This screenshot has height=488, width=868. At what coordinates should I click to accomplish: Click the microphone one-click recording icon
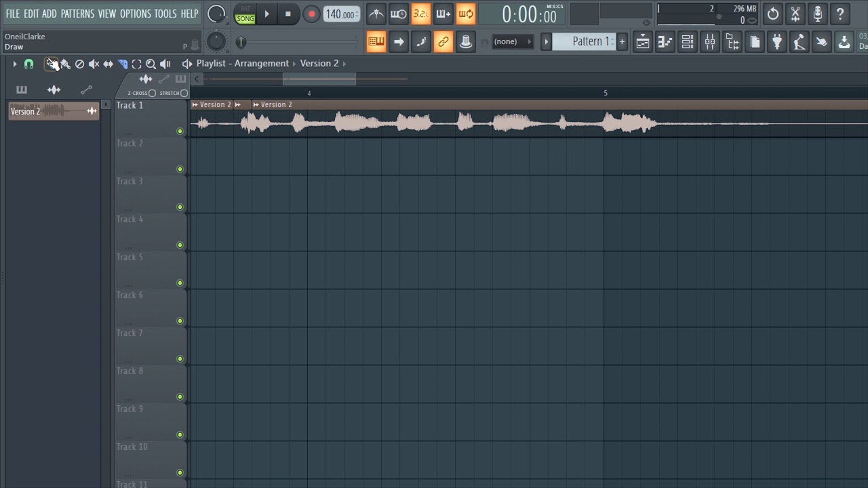click(818, 14)
